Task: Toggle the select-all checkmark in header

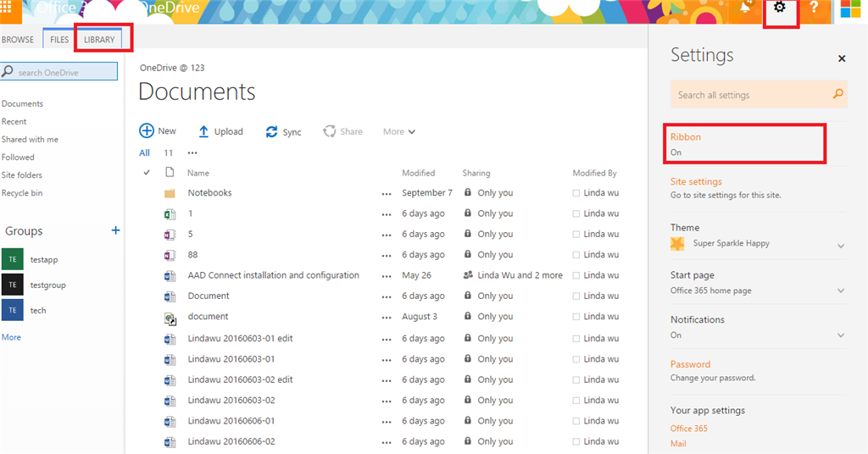Action: pyautogui.click(x=147, y=173)
